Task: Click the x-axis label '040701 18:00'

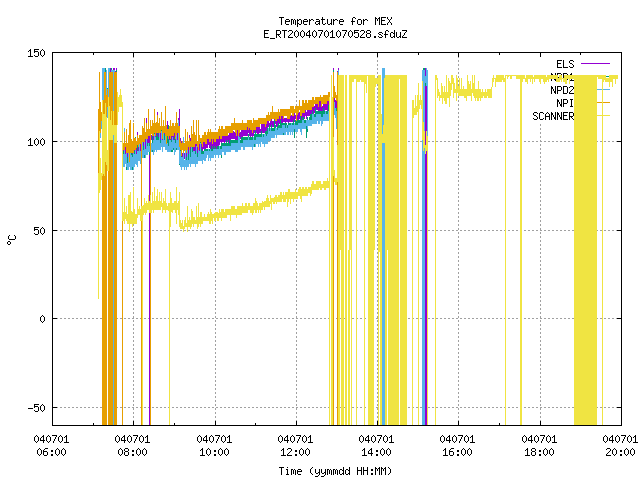Action: [x=539, y=446]
